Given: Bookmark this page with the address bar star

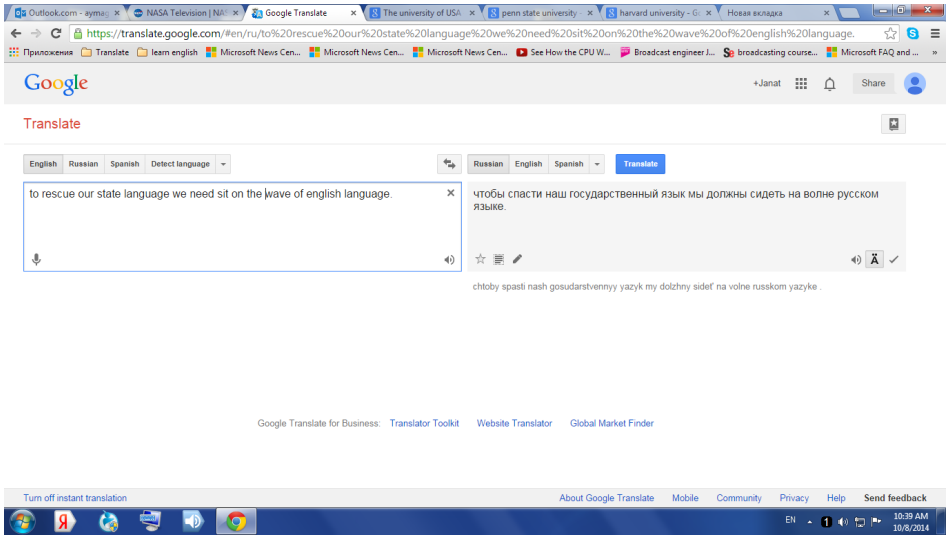Looking at the screenshot, I should pos(890,34).
